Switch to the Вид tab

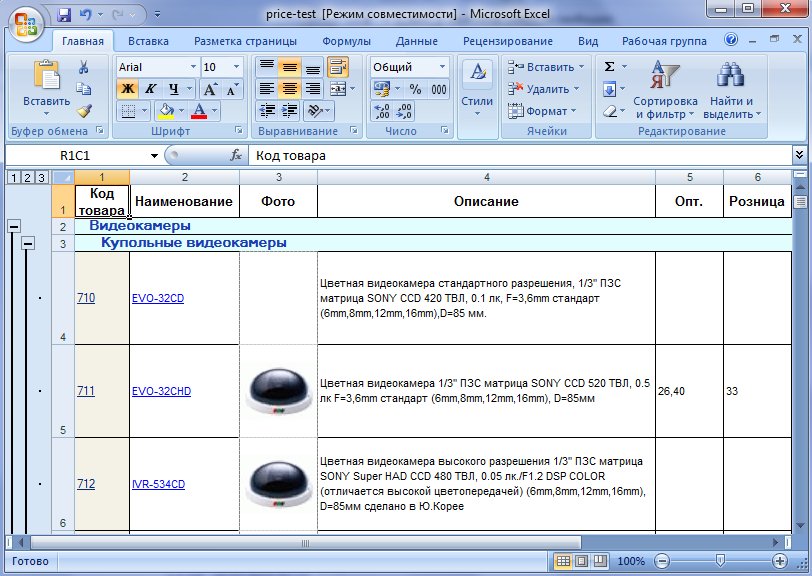click(x=588, y=41)
